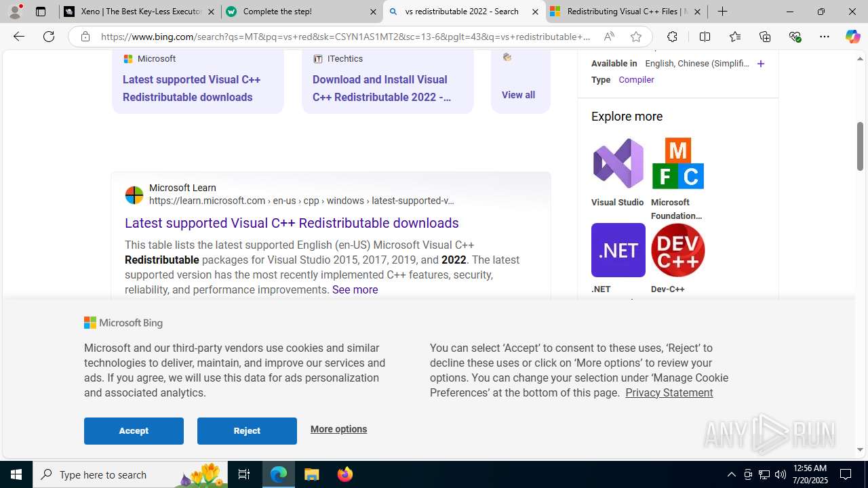Image resolution: width=868 pixels, height=488 pixels.
Task: Click the browser Back arrow
Action: click(x=19, y=37)
